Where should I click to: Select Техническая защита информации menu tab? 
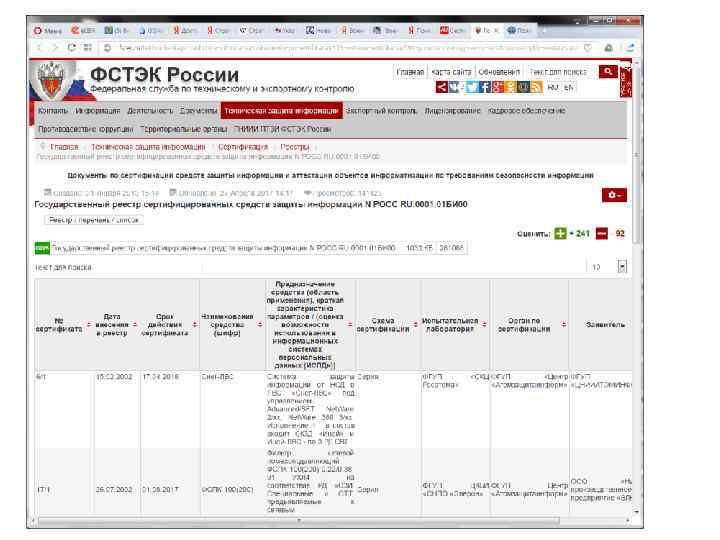tap(281, 111)
